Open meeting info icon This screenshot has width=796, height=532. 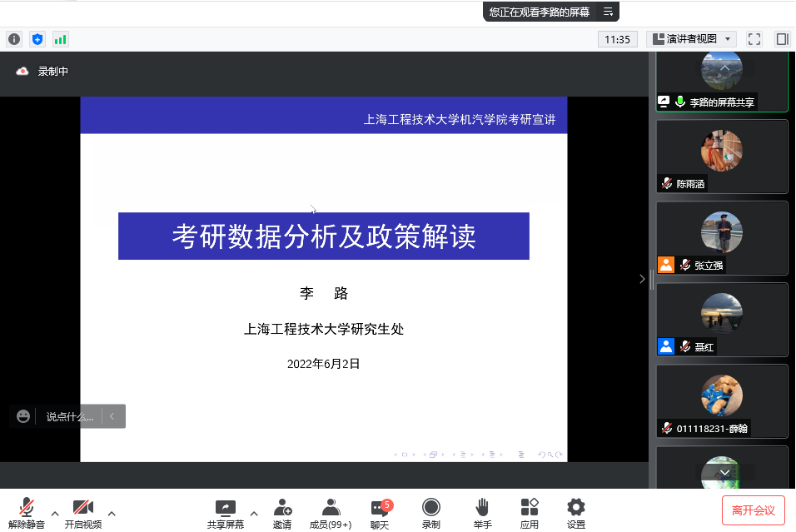(14, 39)
